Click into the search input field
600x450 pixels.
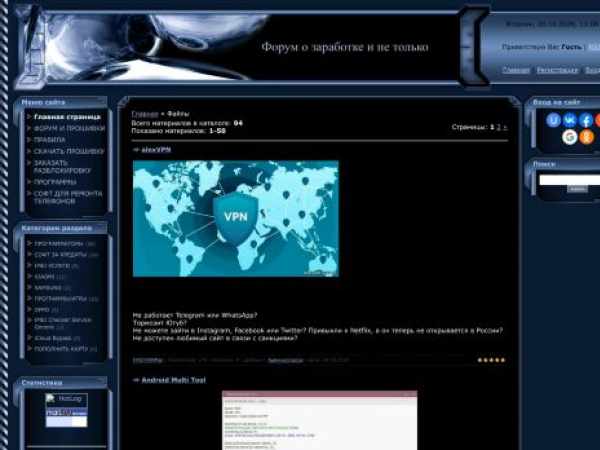point(569,180)
